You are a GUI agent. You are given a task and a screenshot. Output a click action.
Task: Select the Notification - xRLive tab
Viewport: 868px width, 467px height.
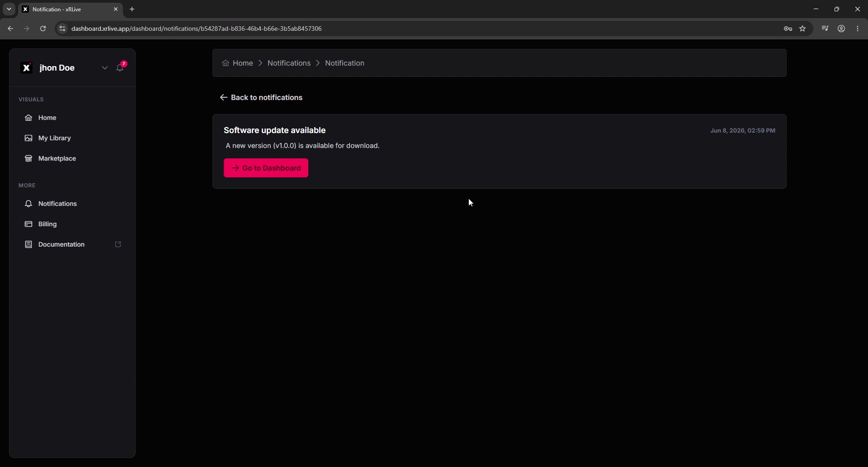coord(70,9)
